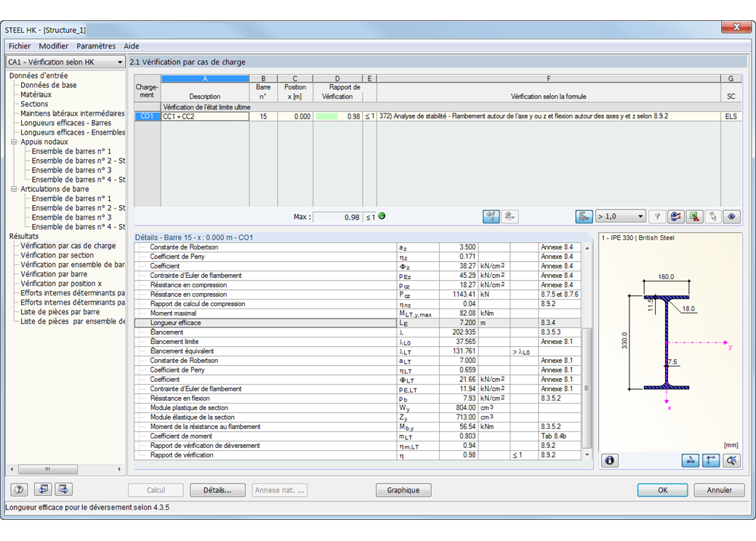Confirm with the OK button
Screen dimensions: 756x541
662,490
